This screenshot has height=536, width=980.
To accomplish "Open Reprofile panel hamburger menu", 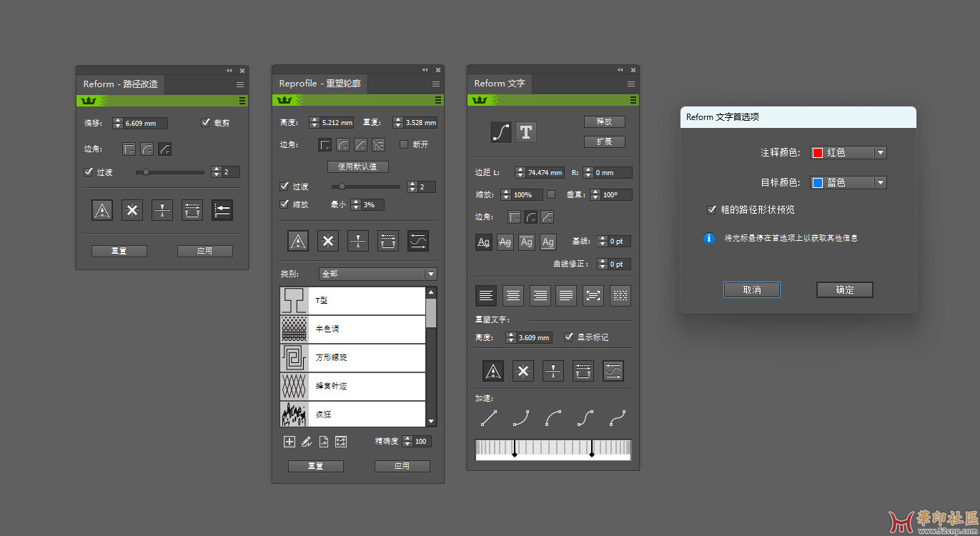I will pyautogui.click(x=436, y=84).
